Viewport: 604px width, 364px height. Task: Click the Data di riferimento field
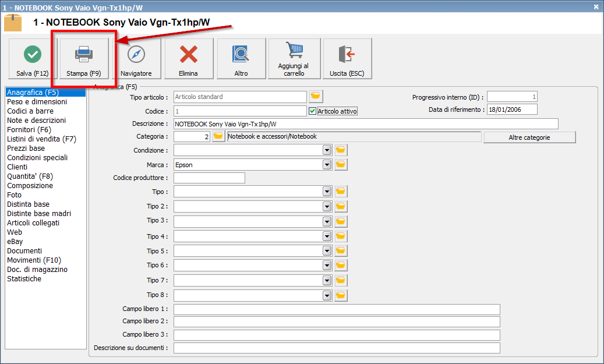click(512, 109)
